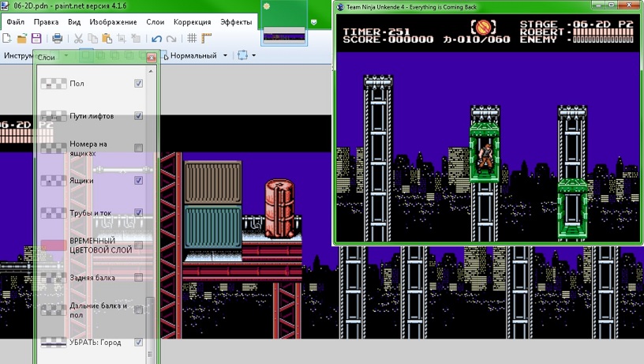Select the layer name Пол
Viewport: 644px width, 364px height.
point(77,84)
